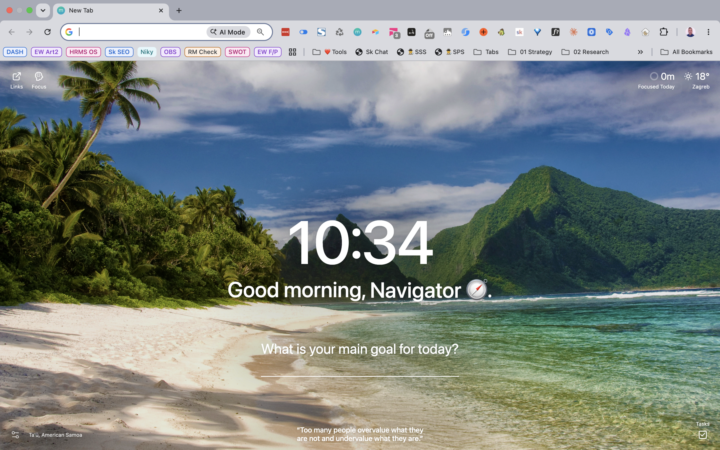Open the SSS bookmark
The image size is (720, 450).
(x=412, y=52)
